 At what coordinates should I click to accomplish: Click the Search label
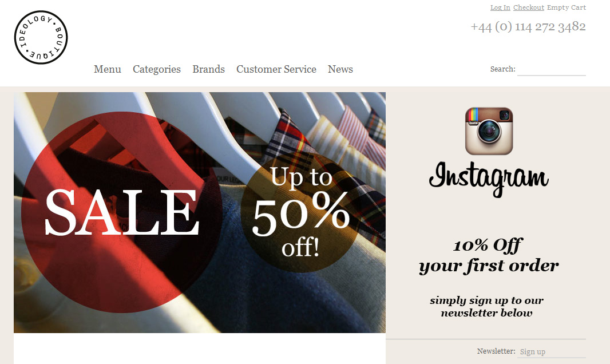pos(502,69)
